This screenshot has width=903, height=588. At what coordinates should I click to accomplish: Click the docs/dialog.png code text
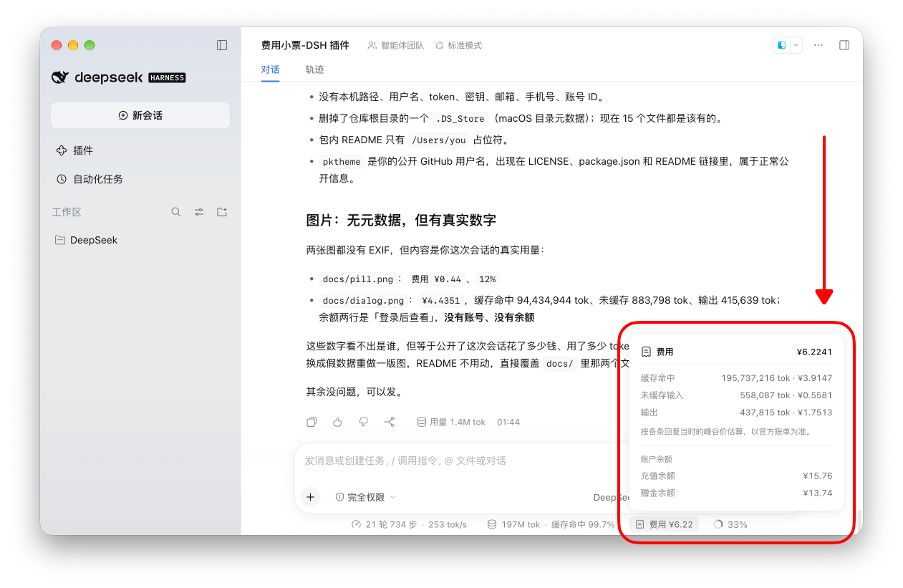pyautogui.click(x=364, y=301)
